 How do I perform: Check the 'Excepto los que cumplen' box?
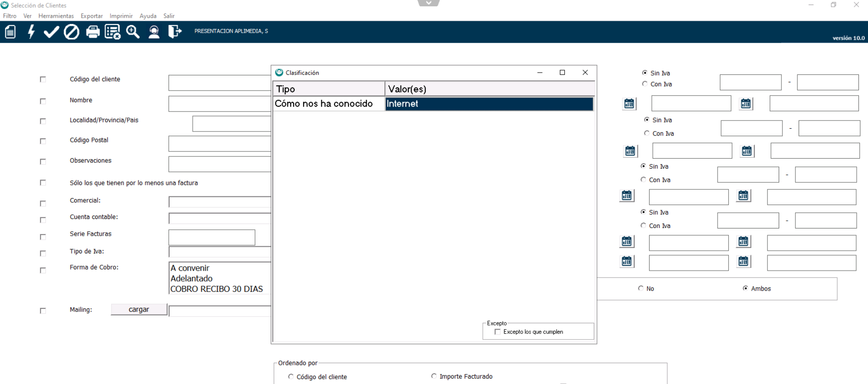(498, 332)
